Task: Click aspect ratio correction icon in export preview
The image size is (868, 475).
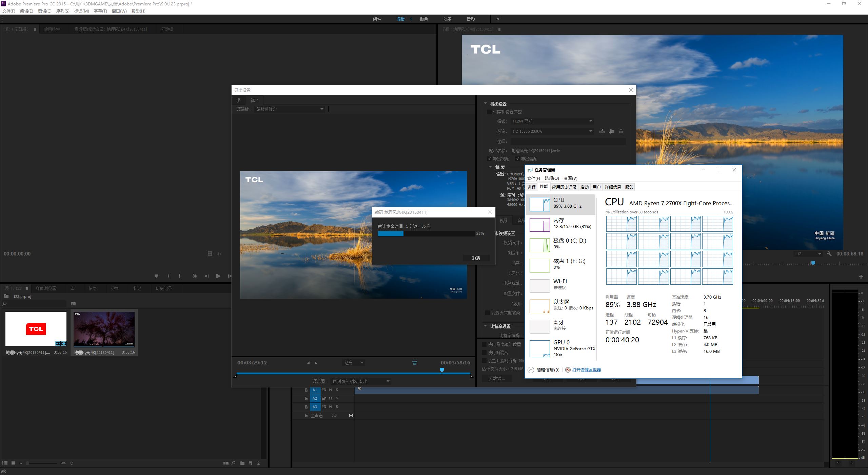Action: 414,363
